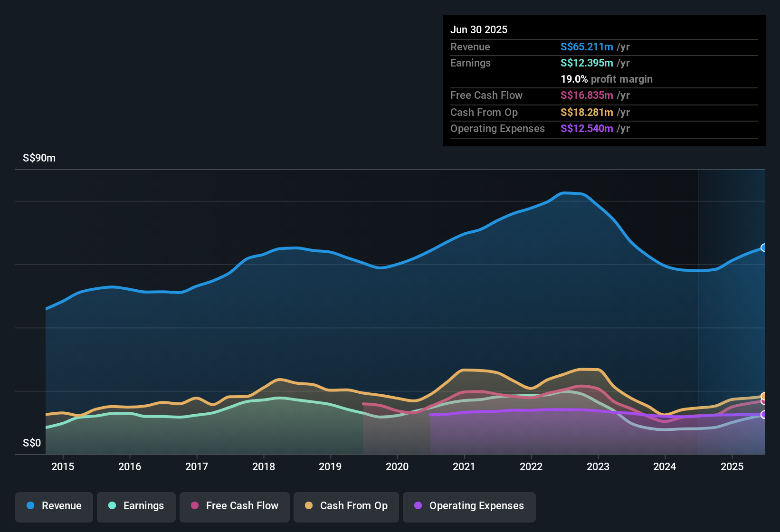Click the S$16.835m free cash flow value
Image resolution: width=780 pixels, height=532 pixels.
pyautogui.click(x=587, y=95)
